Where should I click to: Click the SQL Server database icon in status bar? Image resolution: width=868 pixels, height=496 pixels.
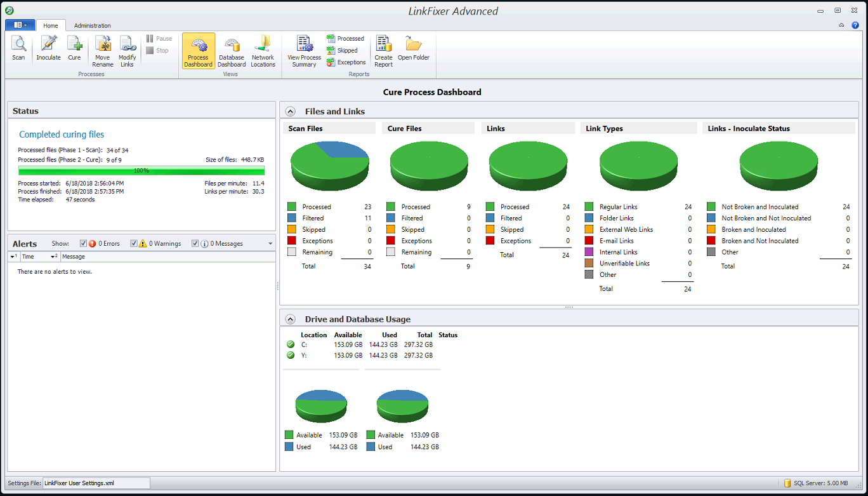click(x=787, y=483)
